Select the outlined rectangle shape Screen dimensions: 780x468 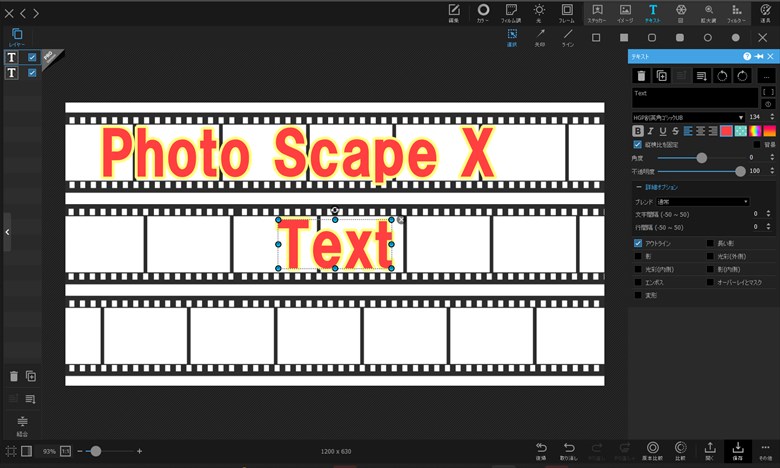click(x=596, y=37)
